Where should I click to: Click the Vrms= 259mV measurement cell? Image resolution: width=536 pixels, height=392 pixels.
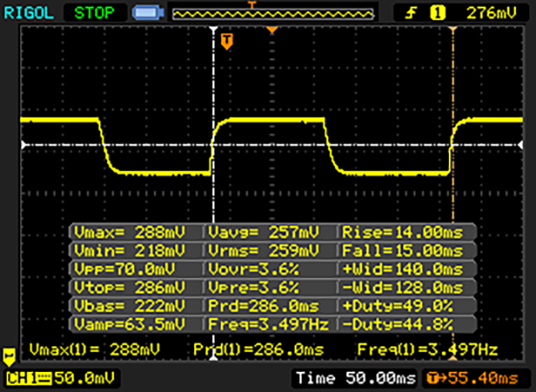coord(270,250)
